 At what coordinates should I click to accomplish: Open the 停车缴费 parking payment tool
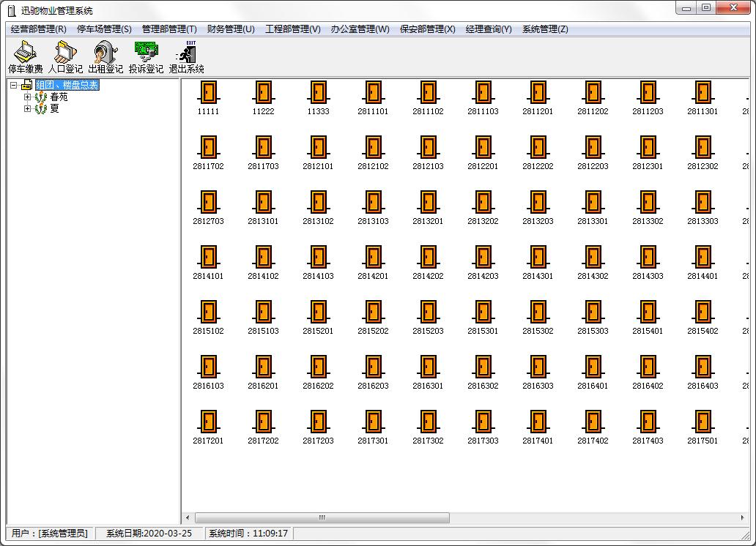(25, 57)
